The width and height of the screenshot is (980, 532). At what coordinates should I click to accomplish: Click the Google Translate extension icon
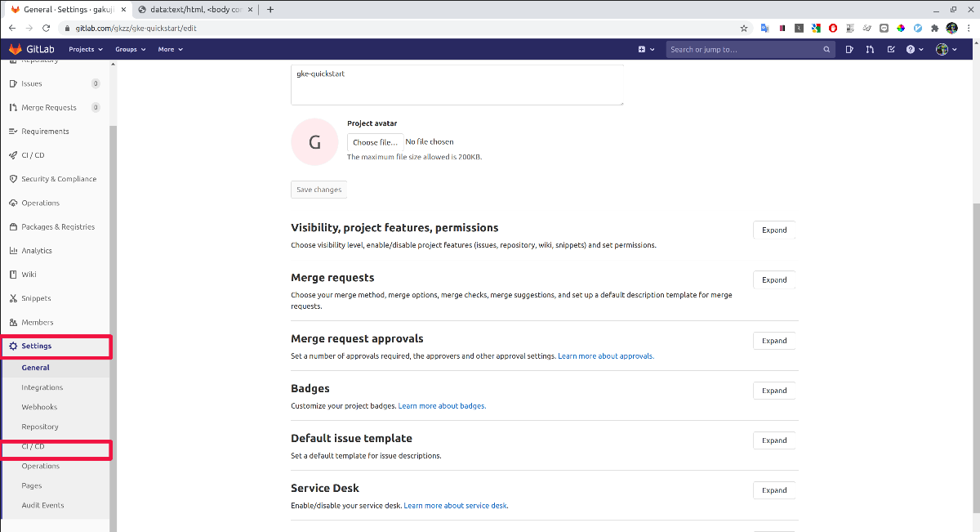click(765, 28)
